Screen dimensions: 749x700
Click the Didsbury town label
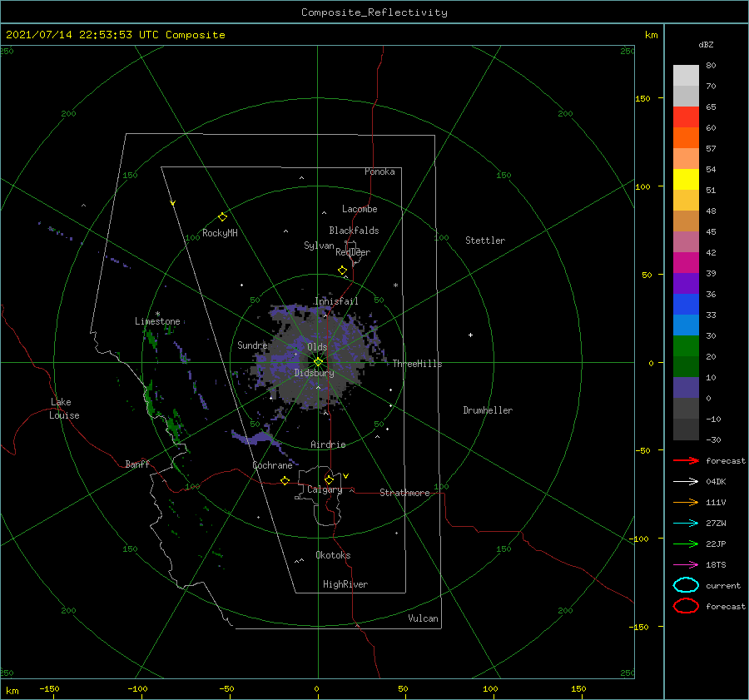(314, 373)
